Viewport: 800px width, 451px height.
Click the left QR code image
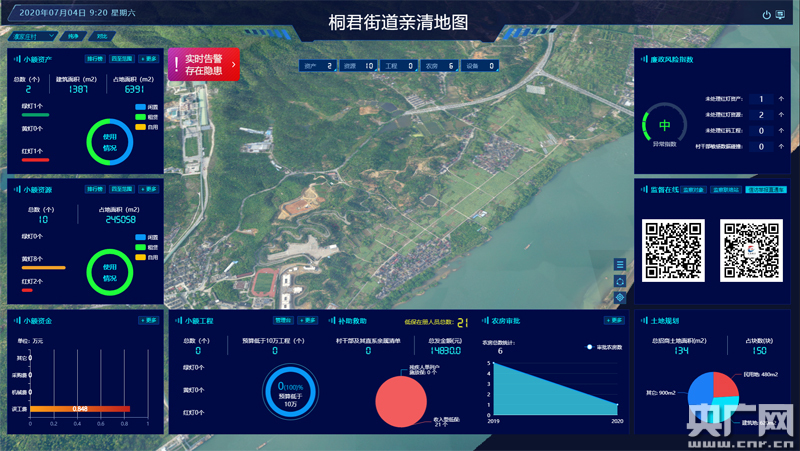672,249
